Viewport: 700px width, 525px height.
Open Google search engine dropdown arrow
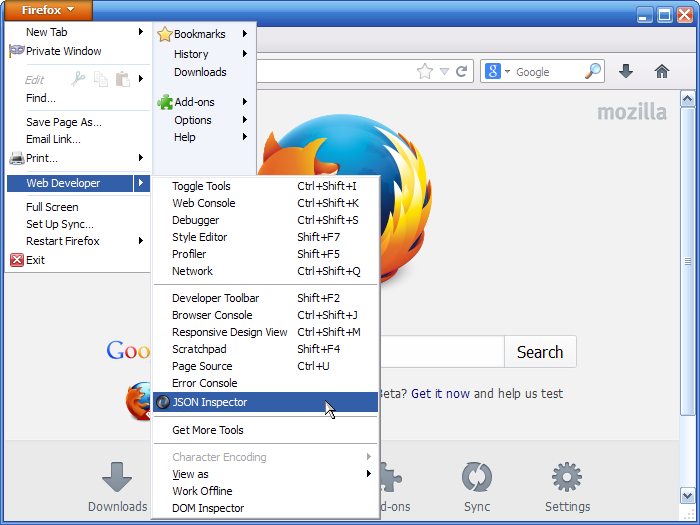(507, 71)
